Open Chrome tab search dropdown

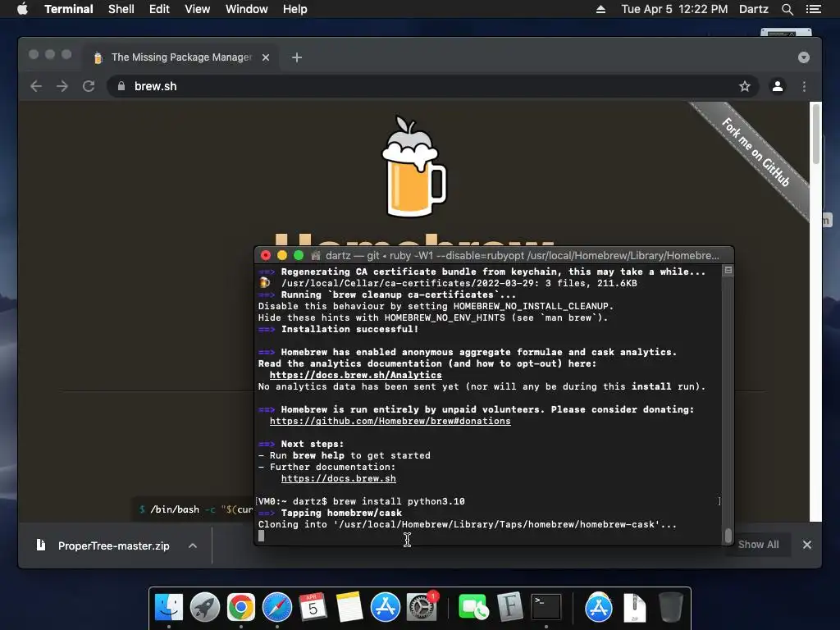803,57
